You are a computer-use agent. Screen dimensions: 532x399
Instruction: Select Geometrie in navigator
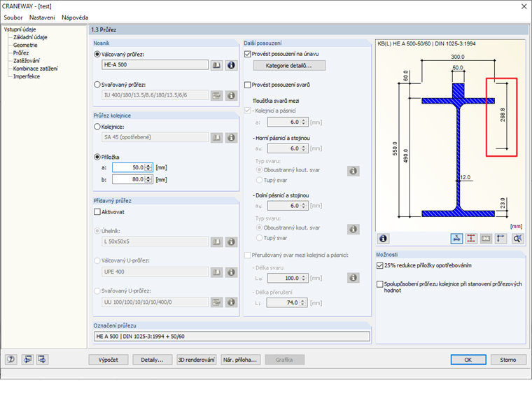tap(25, 45)
